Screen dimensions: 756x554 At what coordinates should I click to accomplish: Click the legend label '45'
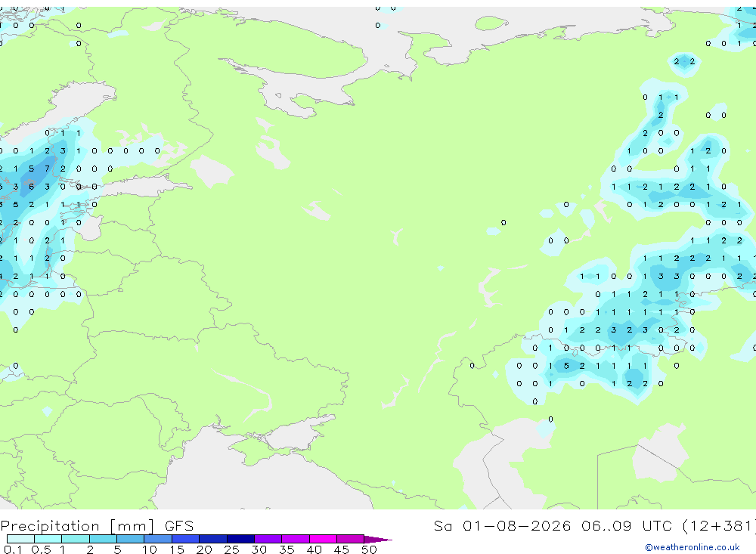click(342, 549)
